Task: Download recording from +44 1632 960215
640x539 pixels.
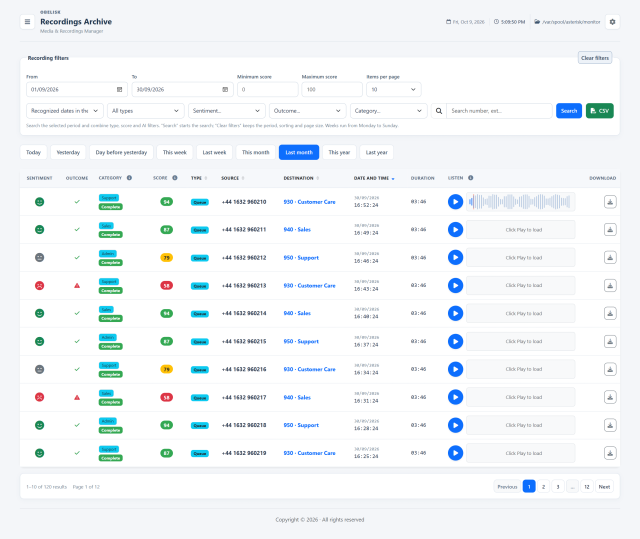Action: [610, 341]
